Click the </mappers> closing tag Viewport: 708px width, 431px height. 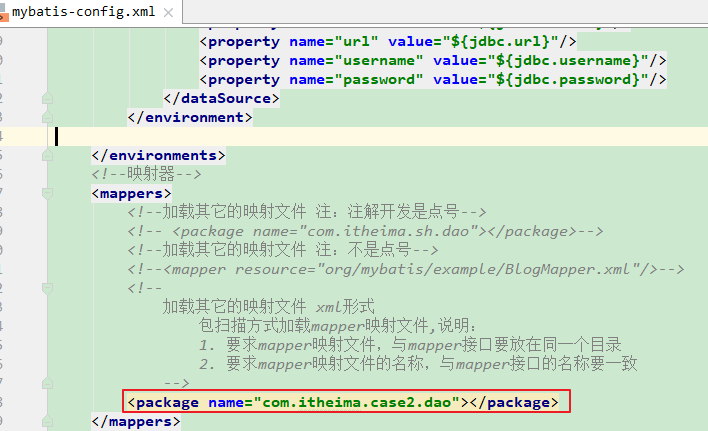pos(135,421)
